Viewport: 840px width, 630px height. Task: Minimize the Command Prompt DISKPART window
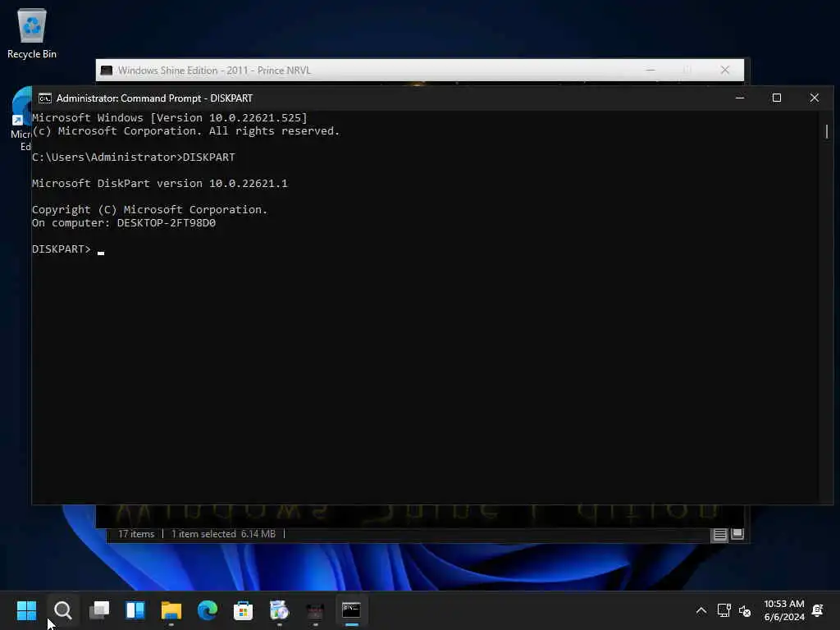click(740, 98)
